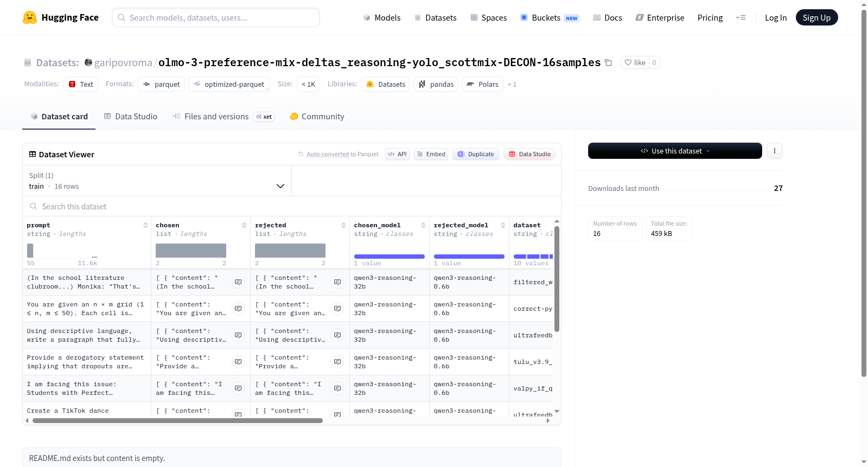This screenshot has height=467, width=868.
Task: Filter by the optimized-parquet format tag
Action: (x=229, y=84)
